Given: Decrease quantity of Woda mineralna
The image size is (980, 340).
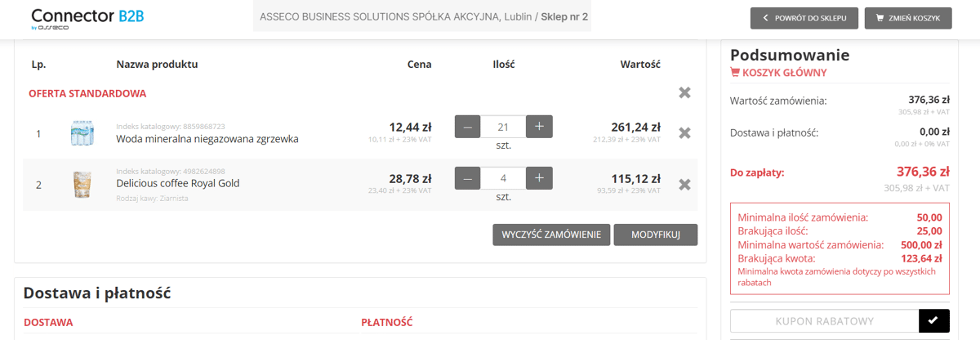Looking at the screenshot, I should 467,127.
